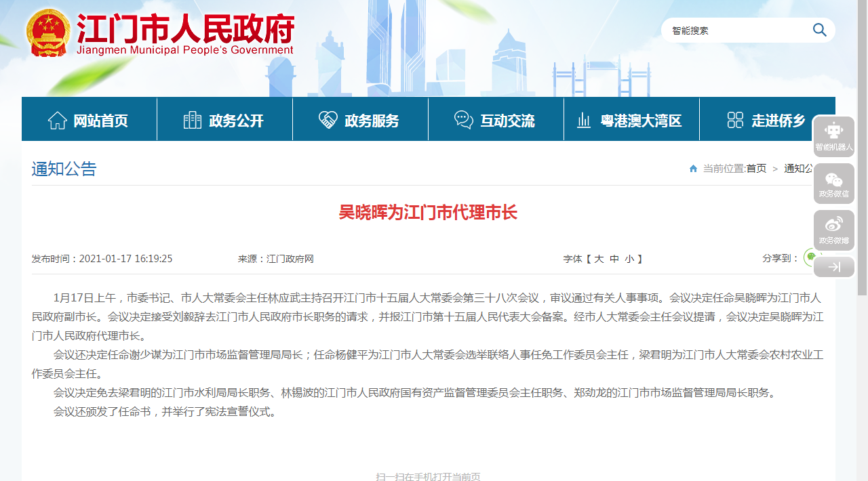Click the bar-chart icon beside 粤港澳大湾区
This screenshot has height=481, width=868.
point(584,119)
